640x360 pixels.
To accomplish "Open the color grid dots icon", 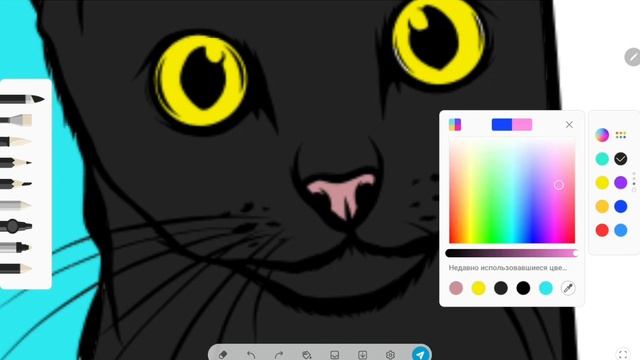I will 621,135.
